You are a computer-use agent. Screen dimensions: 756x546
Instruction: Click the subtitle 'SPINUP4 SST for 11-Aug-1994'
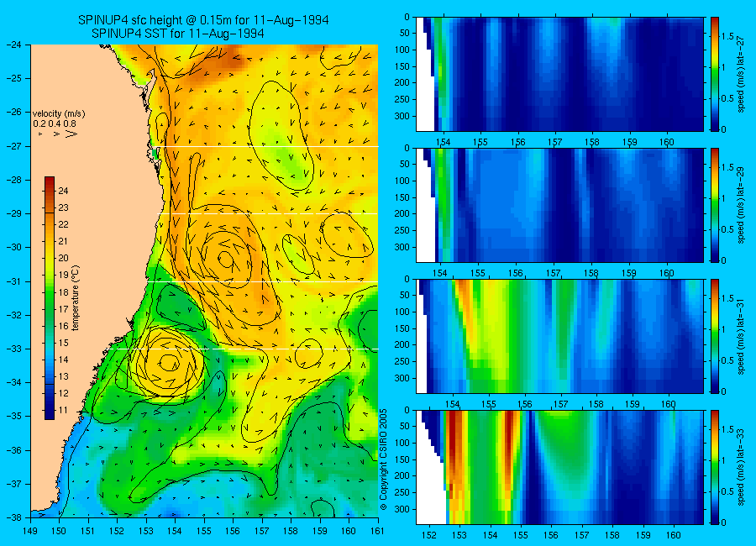(x=177, y=34)
